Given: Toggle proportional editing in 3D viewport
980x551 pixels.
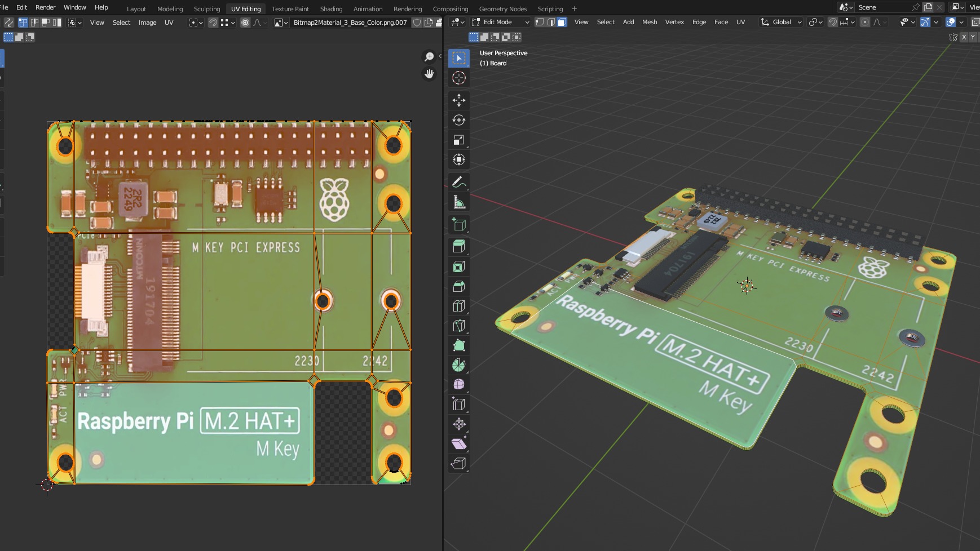Looking at the screenshot, I should [864, 22].
